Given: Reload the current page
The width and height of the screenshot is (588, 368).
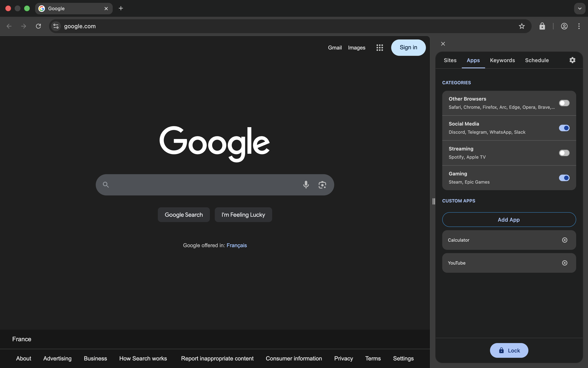Looking at the screenshot, I should coord(38,26).
